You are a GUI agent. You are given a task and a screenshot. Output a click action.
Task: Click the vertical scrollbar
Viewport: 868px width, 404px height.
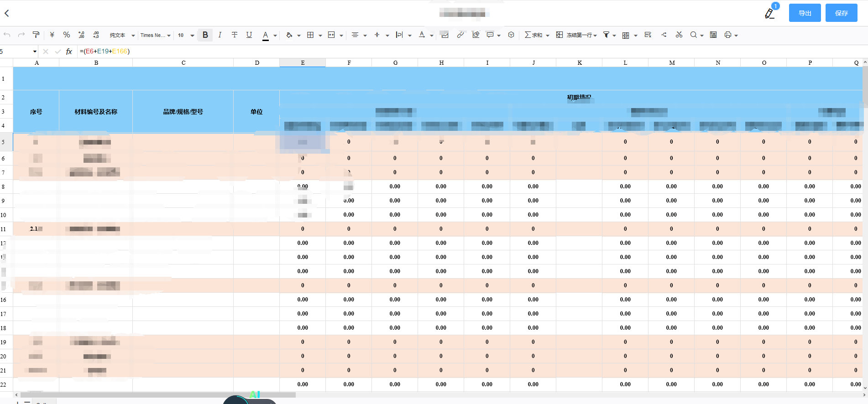tap(865, 87)
